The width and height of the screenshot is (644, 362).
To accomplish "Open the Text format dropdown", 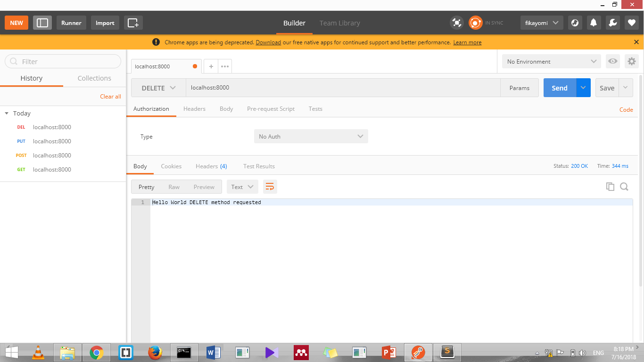I will point(242,187).
